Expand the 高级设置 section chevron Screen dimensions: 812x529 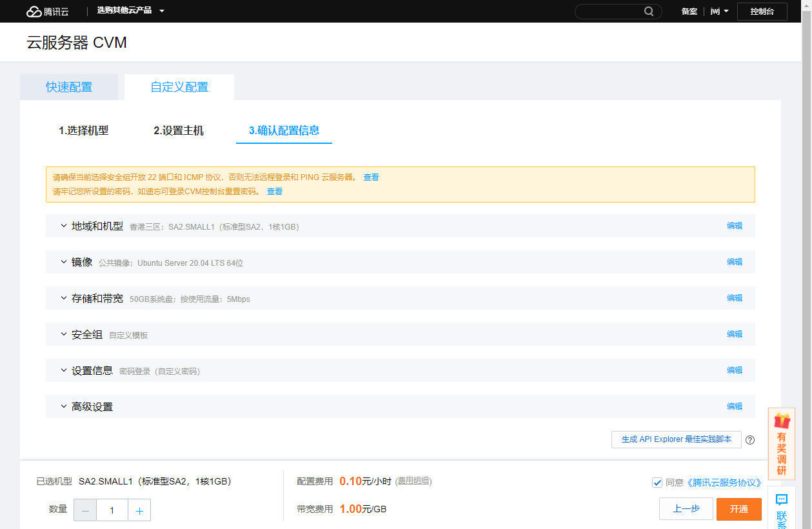[x=63, y=406]
